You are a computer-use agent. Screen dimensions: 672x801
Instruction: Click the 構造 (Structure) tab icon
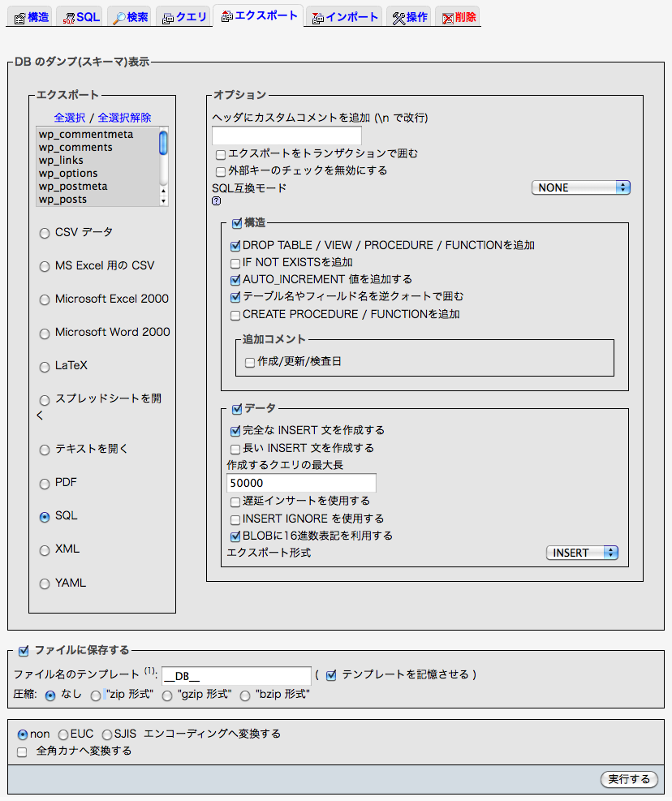click(20, 18)
